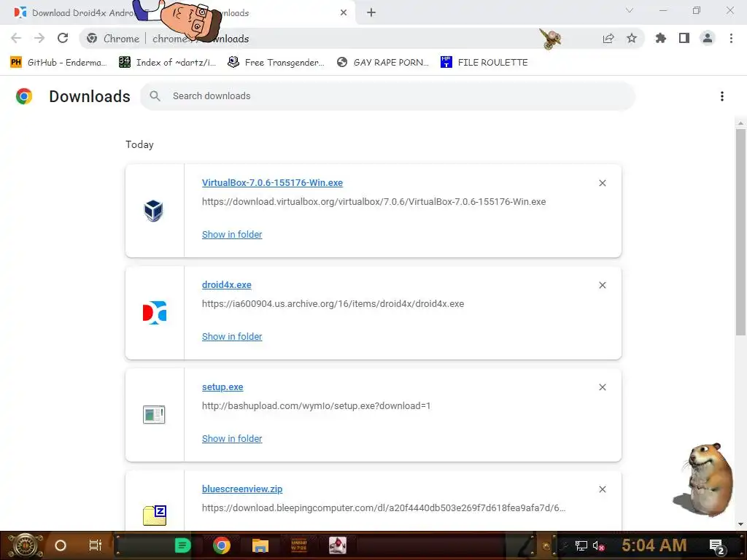Click the bleepingcomputer download URL text
The height and width of the screenshot is (560, 747).
click(384, 508)
